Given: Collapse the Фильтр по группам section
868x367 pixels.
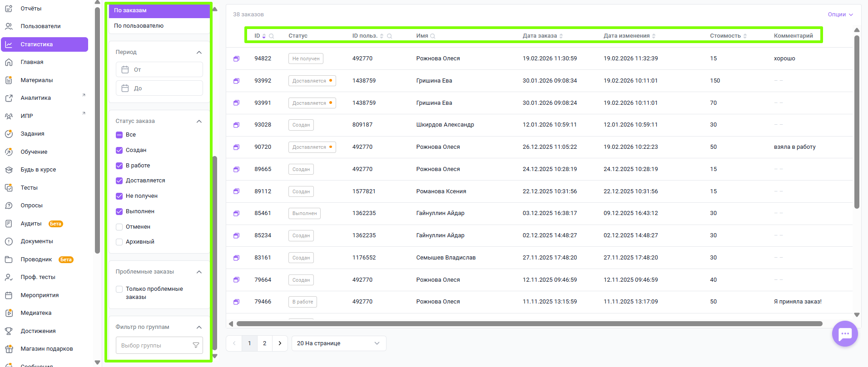Looking at the screenshot, I should [x=199, y=327].
